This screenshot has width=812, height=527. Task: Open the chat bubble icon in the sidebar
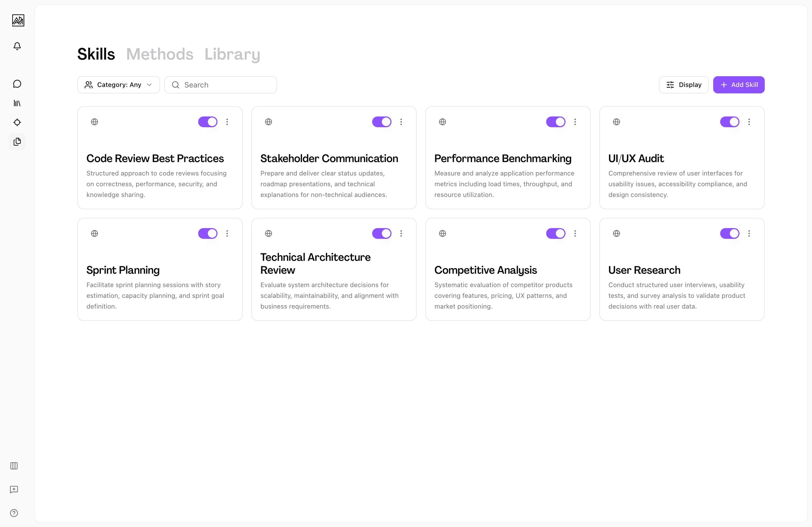17,84
